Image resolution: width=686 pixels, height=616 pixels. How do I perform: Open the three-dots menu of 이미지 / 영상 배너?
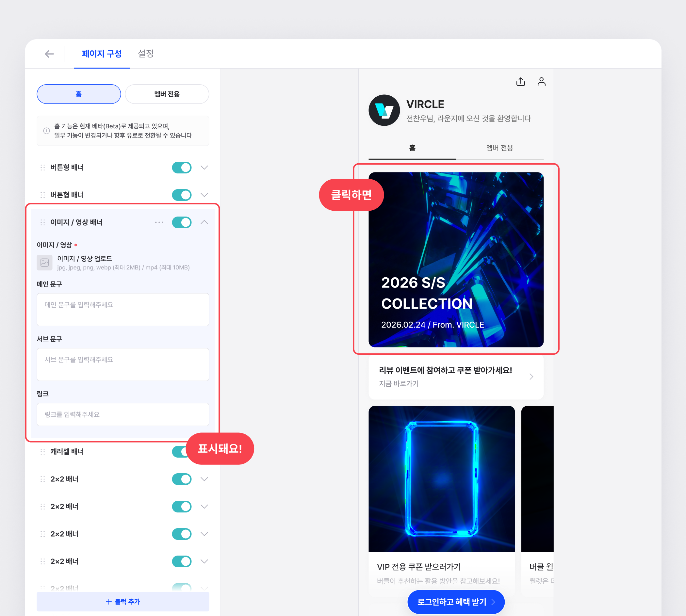(159, 222)
